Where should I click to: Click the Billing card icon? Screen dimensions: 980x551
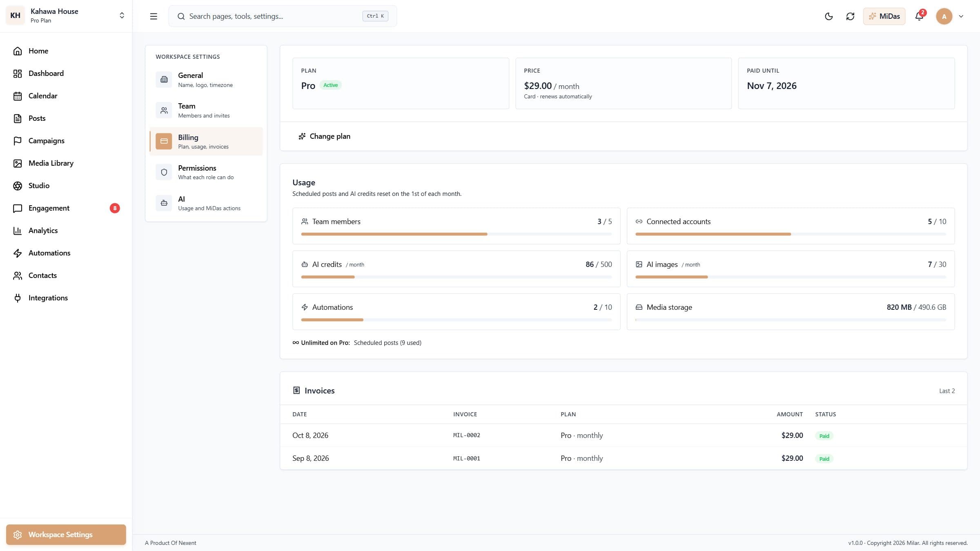coord(164,141)
